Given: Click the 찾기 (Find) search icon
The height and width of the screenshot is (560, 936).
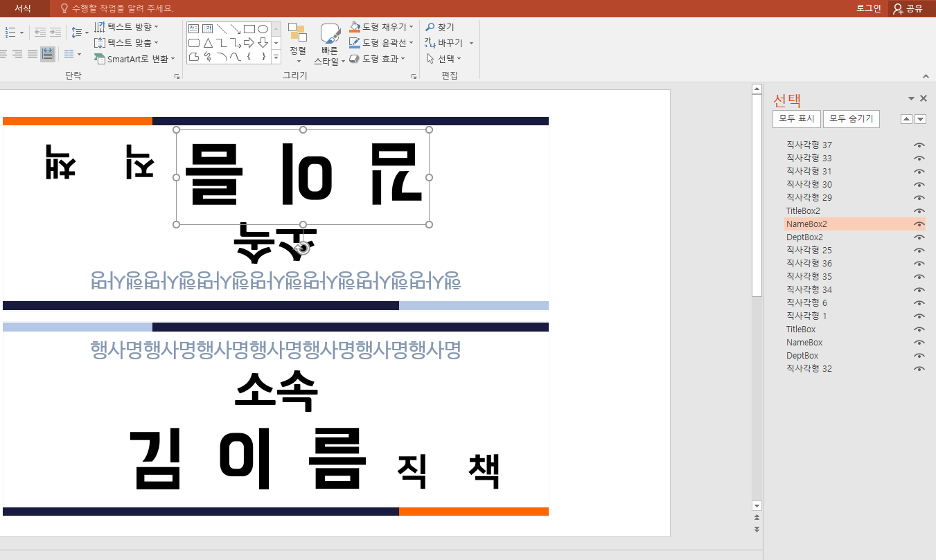Looking at the screenshot, I should pos(430,26).
